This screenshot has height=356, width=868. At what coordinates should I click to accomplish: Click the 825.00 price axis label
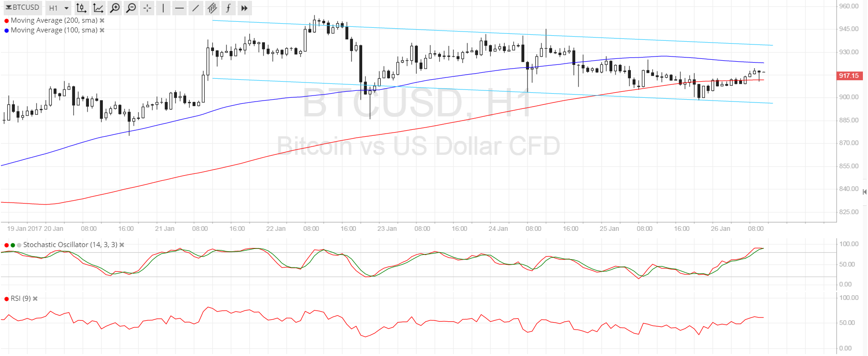coord(849,212)
